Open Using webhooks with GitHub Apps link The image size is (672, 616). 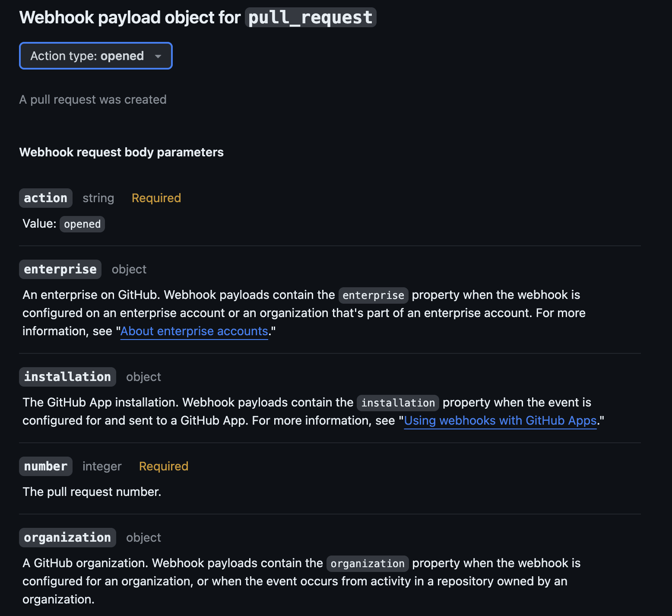(x=500, y=421)
